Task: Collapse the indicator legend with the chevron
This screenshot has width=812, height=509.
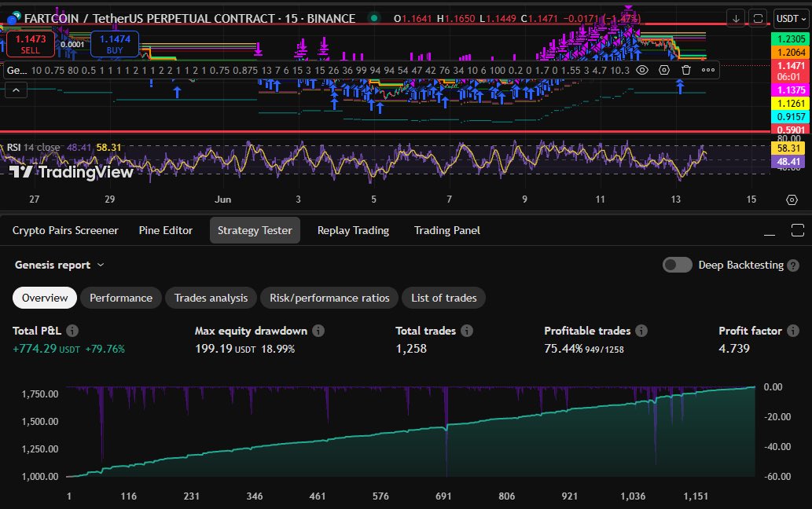Action: 16,90
